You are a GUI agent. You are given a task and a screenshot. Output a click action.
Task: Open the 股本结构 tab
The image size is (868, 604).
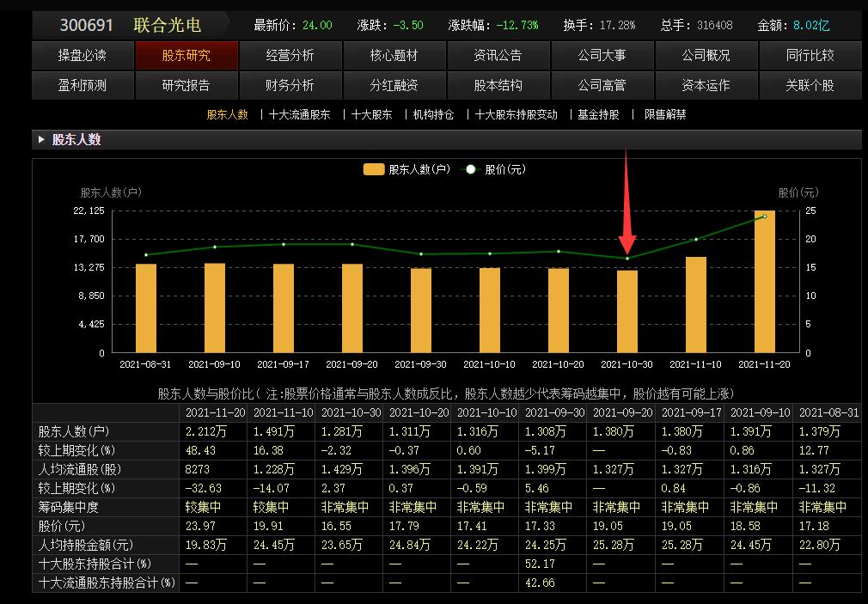coord(498,85)
